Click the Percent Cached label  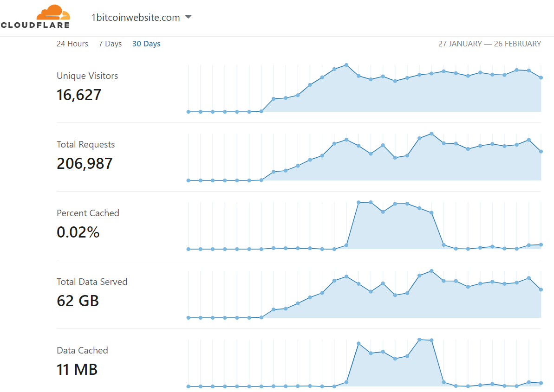88,213
